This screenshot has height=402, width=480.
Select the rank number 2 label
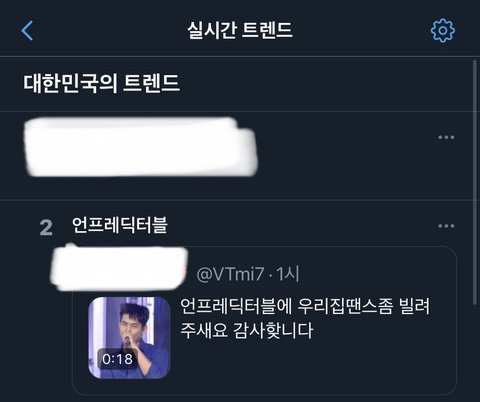coord(46,228)
